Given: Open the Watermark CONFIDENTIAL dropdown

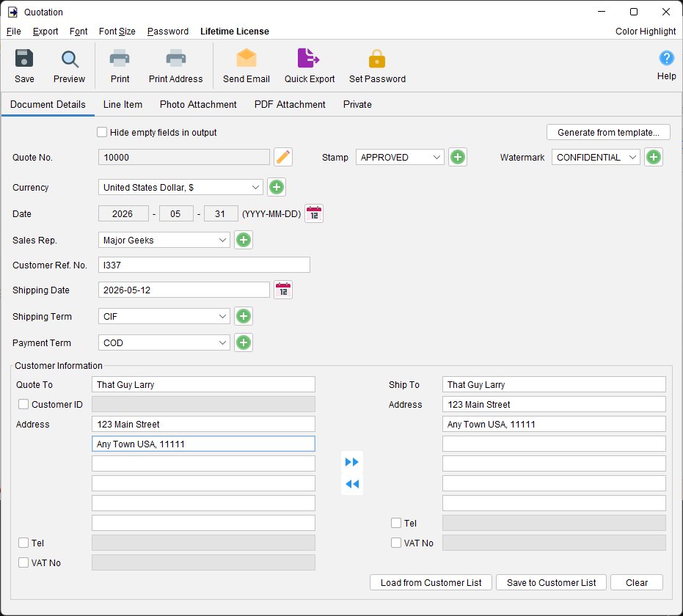Looking at the screenshot, I should (596, 157).
